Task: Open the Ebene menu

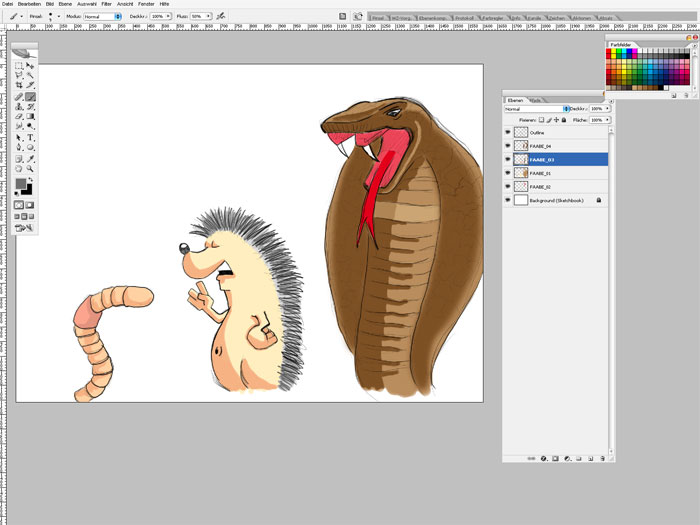Action: (x=64, y=4)
